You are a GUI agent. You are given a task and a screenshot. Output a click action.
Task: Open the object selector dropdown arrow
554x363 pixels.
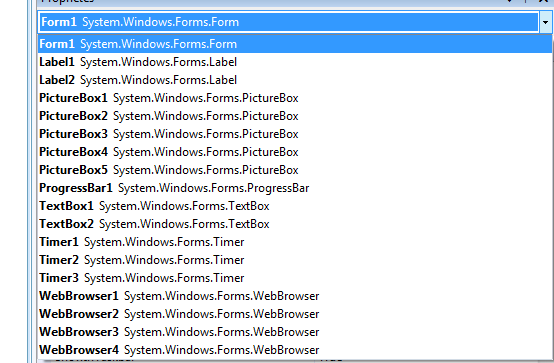coord(545,22)
